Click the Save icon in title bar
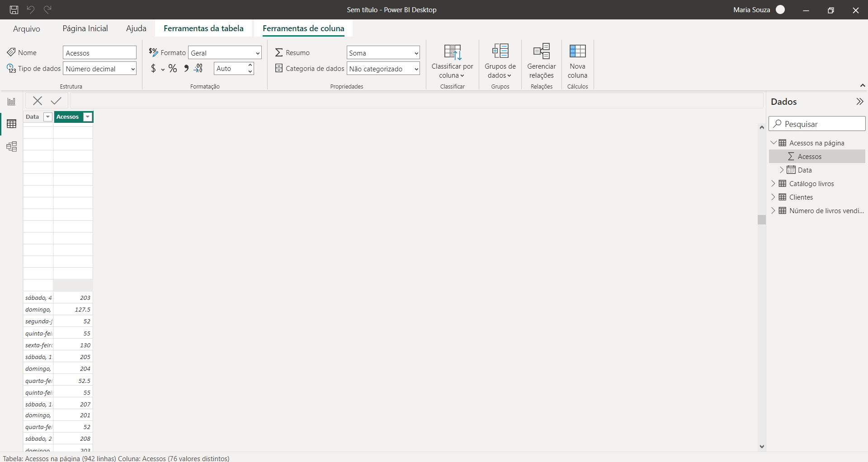The image size is (868, 462). point(14,9)
